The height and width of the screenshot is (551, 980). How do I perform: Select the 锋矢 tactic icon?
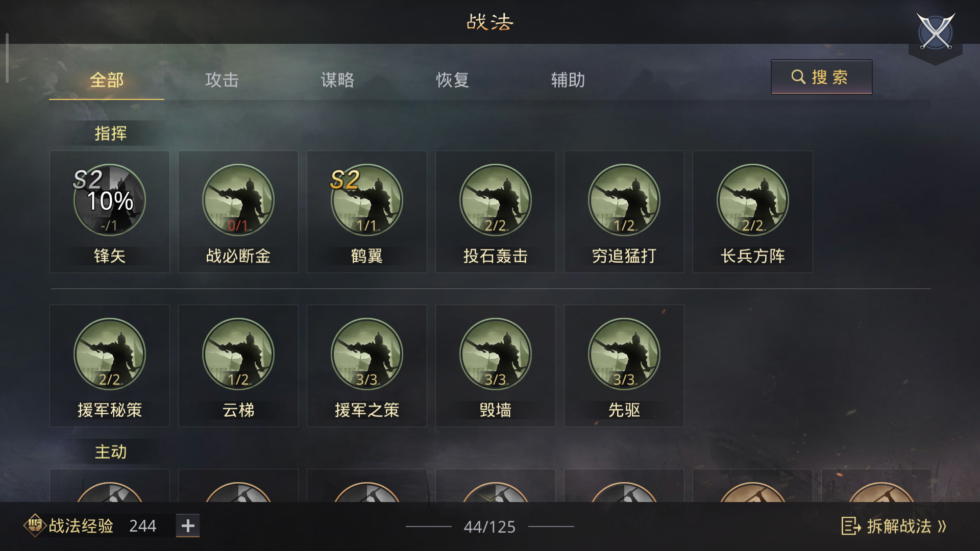pyautogui.click(x=110, y=200)
